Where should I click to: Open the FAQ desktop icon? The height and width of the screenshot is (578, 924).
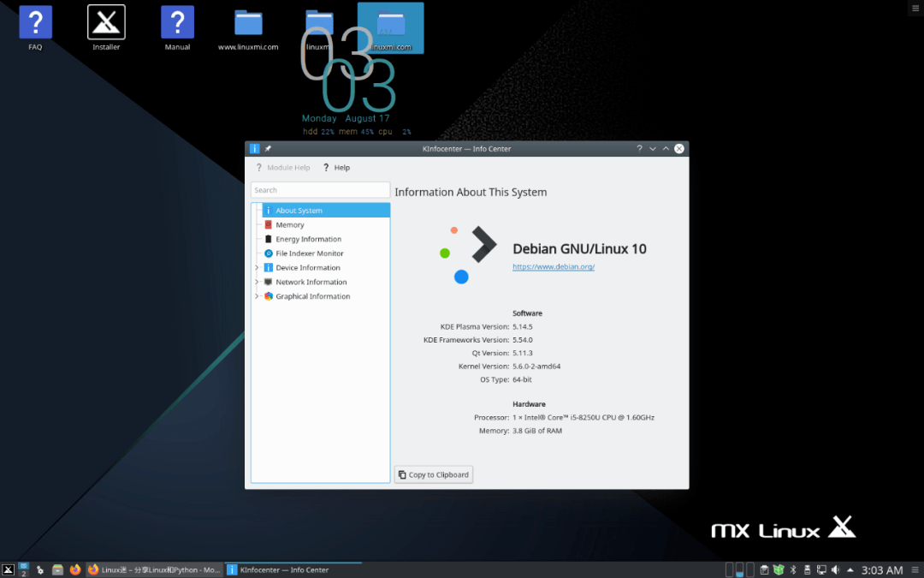click(35, 27)
